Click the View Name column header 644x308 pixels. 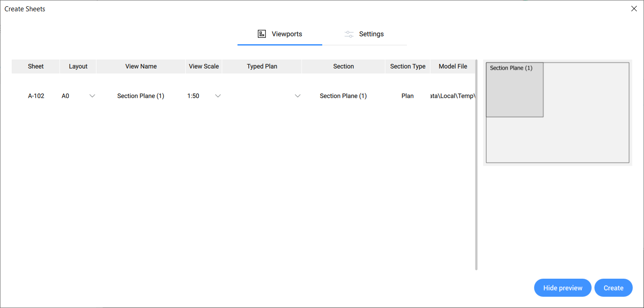(141, 66)
